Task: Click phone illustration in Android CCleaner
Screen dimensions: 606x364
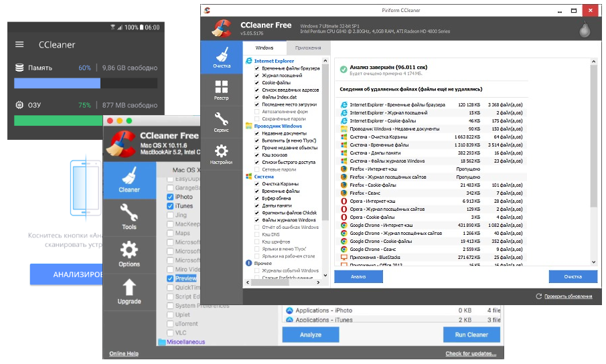Action: click(x=86, y=188)
